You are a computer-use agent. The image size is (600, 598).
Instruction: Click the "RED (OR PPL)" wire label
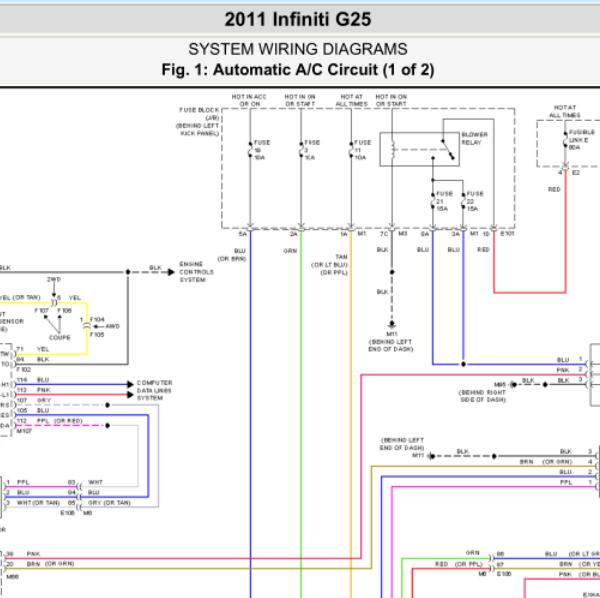tap(459, 564)
